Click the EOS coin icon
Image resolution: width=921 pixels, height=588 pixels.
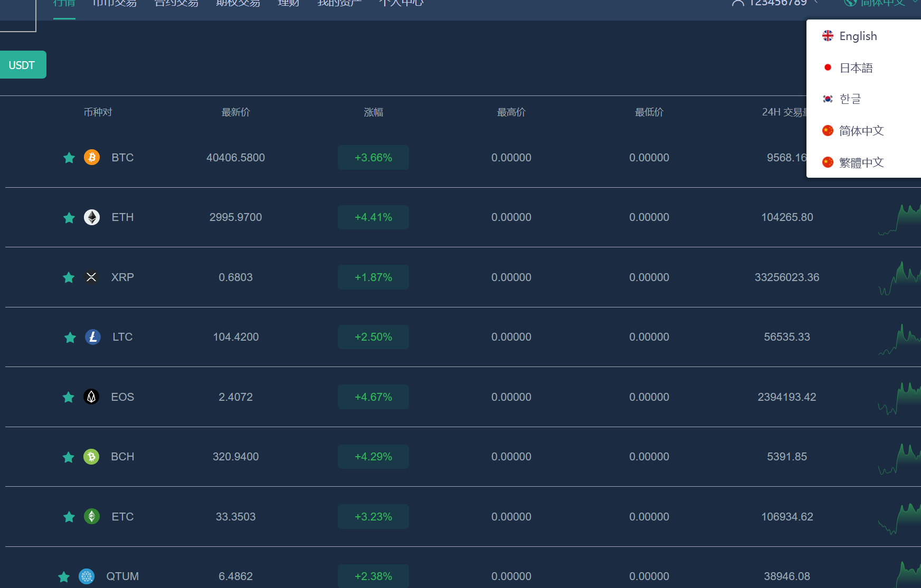coord(91,397)
